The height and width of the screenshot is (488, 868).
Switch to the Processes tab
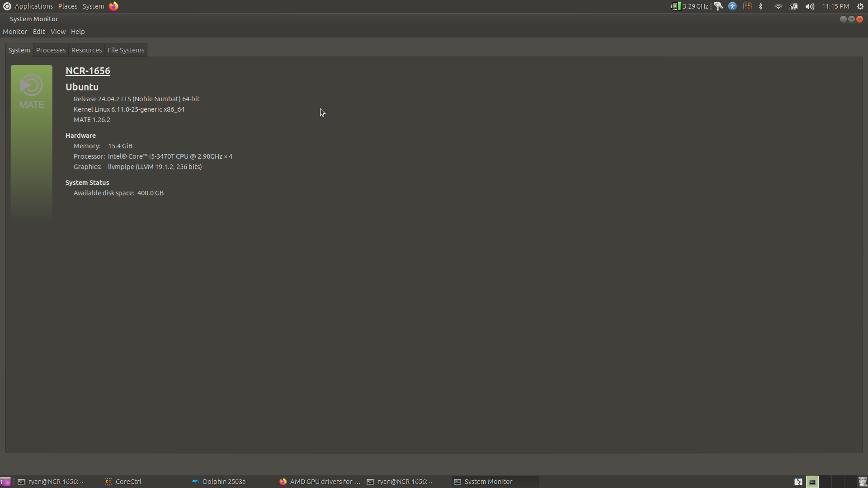[x=51, y=50]
